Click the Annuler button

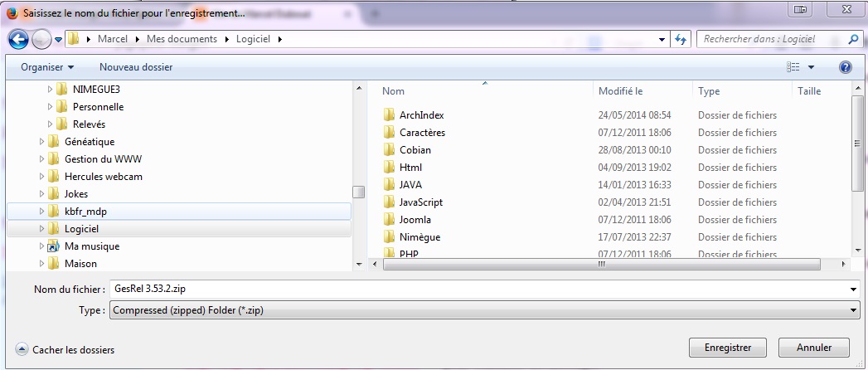(x=814, y=348)
